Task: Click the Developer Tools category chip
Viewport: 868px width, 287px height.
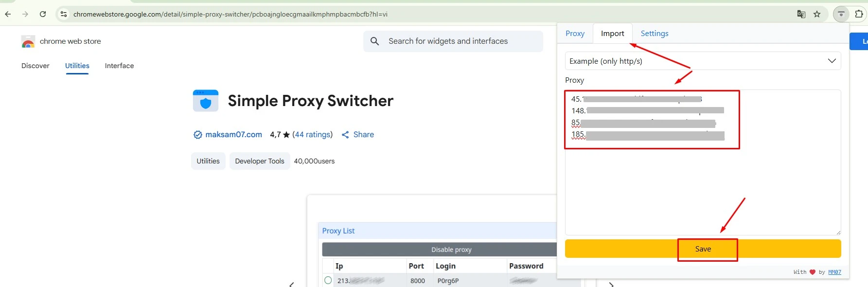Action: tap(260, 161)
